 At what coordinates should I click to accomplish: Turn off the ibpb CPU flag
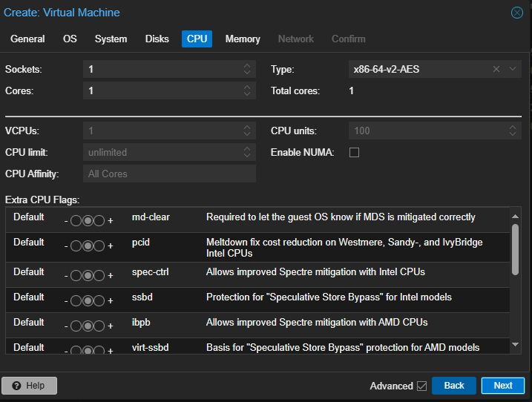pos(76,326)
